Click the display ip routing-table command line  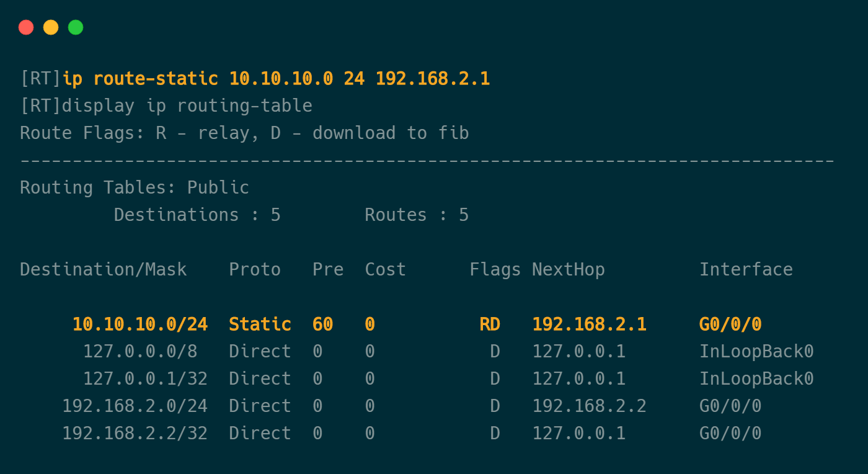[166, 106]
